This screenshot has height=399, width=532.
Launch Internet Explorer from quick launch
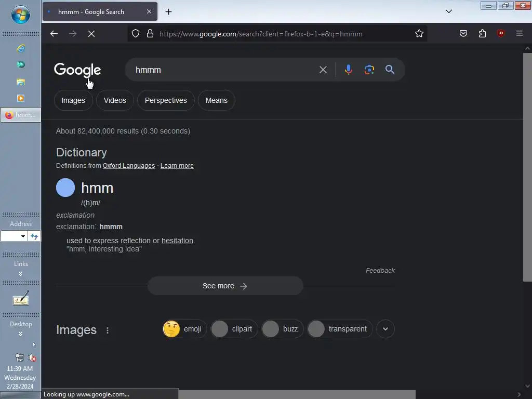(21, 48)
